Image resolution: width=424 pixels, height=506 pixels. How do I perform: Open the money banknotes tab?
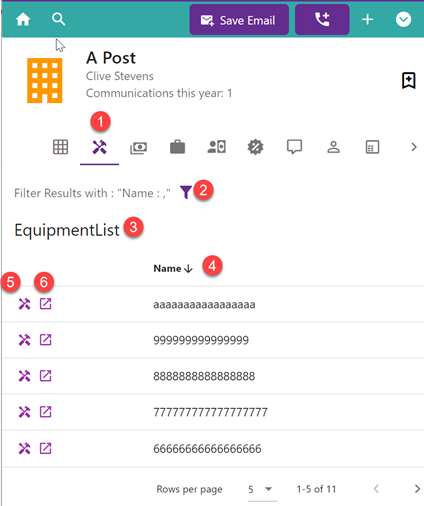coord(138,148)
